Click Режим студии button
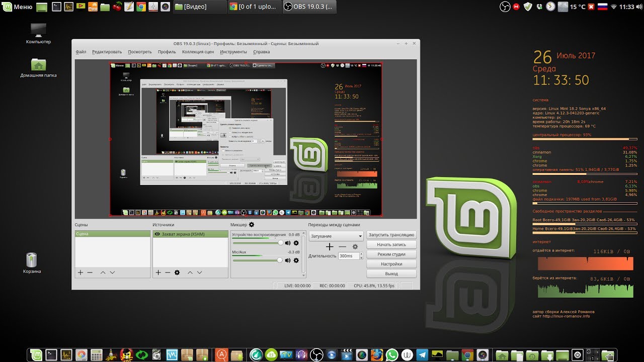 [391, 254]
